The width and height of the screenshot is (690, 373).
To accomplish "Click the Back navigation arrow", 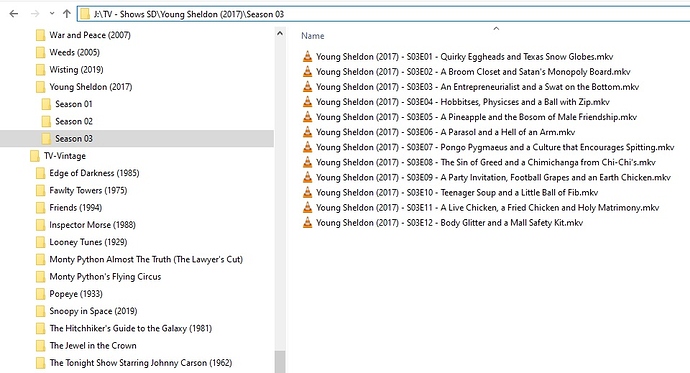I will click(x=14, y=14).
